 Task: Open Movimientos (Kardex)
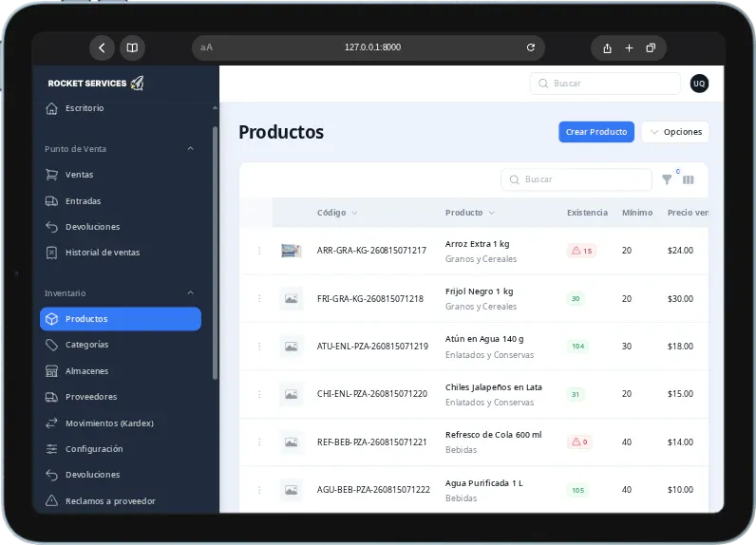tap(121, 423)
